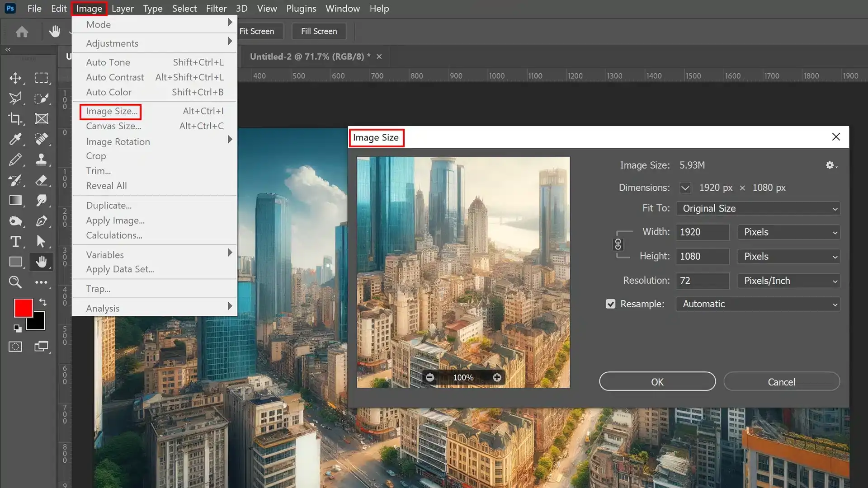Select the Path Selection tool
This screenshot has height=488, width=868.
click(x=42, y=242)
